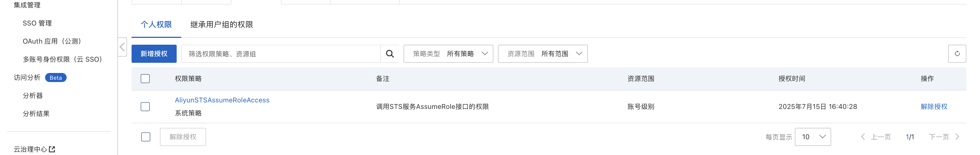Open 云治理中心 external link
Screen dimensions: 980x155
pos(34,149)
